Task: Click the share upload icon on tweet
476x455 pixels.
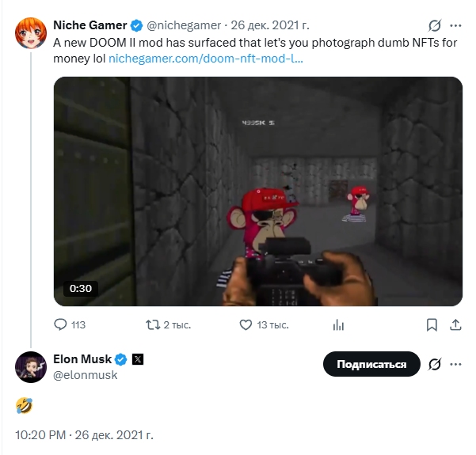Action: (455, 325)
